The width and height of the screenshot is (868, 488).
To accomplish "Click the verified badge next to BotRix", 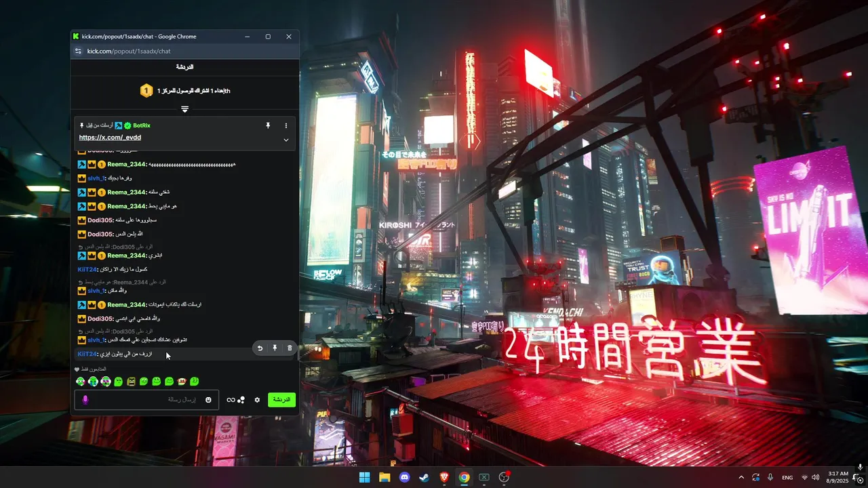I will [x=127, y=125].
